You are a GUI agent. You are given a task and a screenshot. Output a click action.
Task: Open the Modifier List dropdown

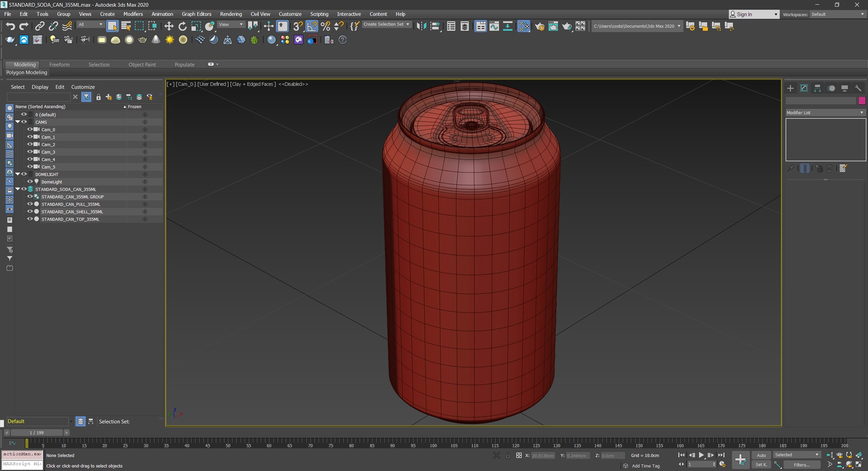[825, 113]
